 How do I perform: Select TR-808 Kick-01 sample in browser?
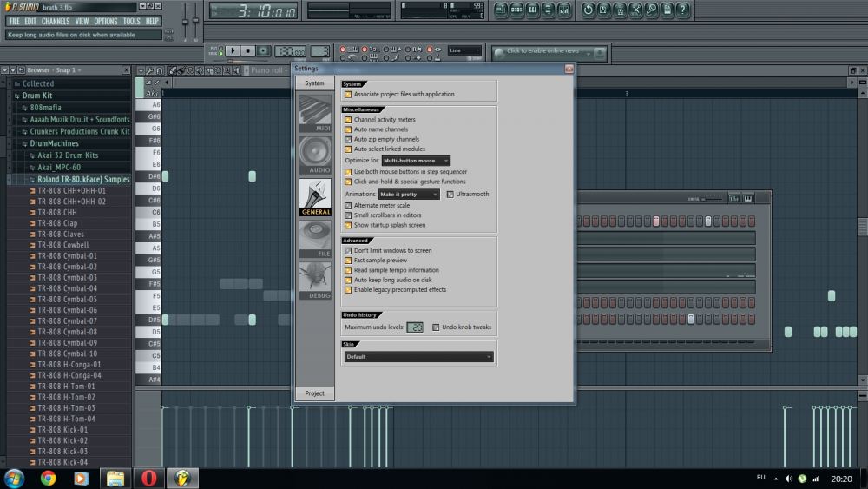pos(62,430)
